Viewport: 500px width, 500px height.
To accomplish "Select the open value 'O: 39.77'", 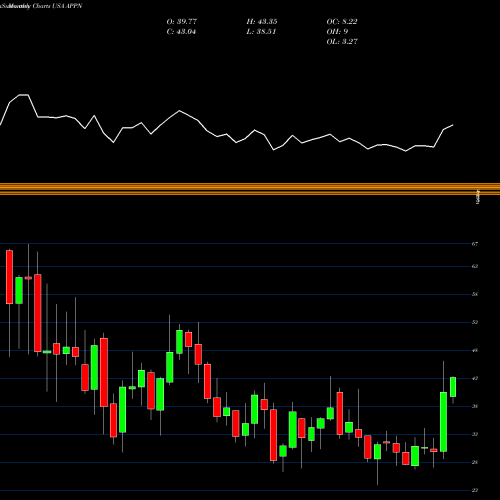I will [x=182, y=22].
